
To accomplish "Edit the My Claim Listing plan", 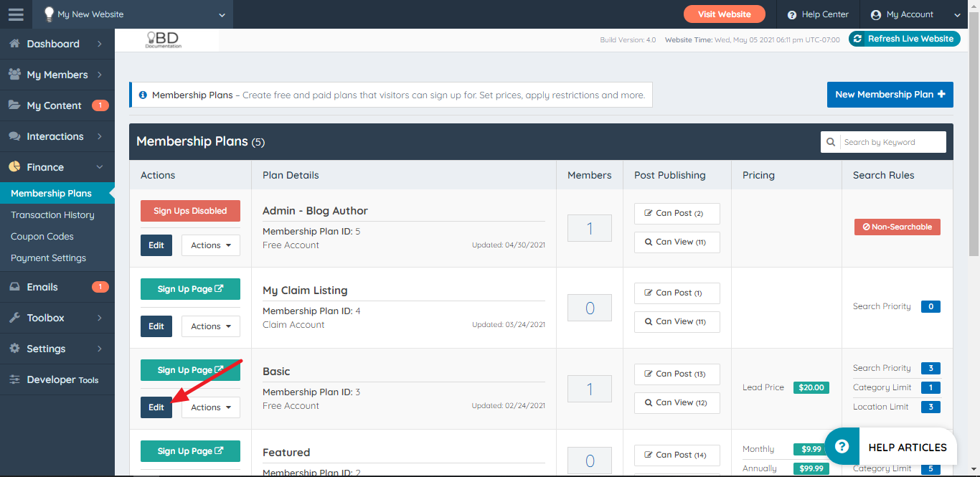I will point(156,326).
